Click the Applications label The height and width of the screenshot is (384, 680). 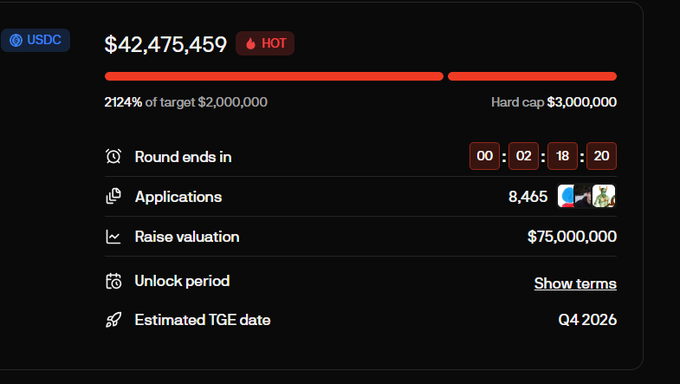178,197
